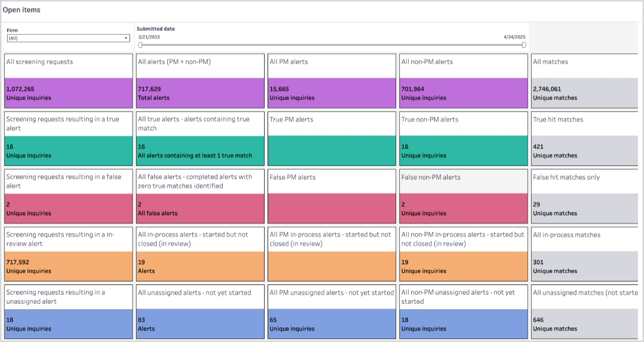Click the 701,964 non-PM alerts tile

coord(463,93)
